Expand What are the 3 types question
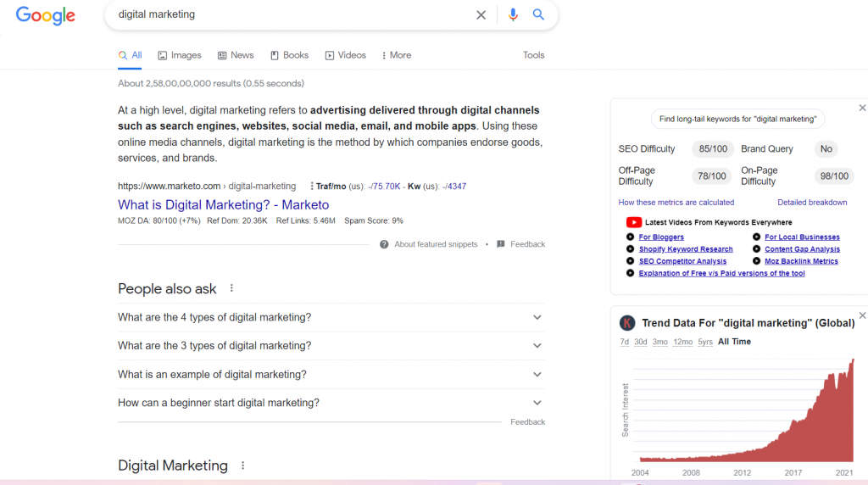This screenshot has height=485, width=868. pyautogui.click(x=331, y=345)
